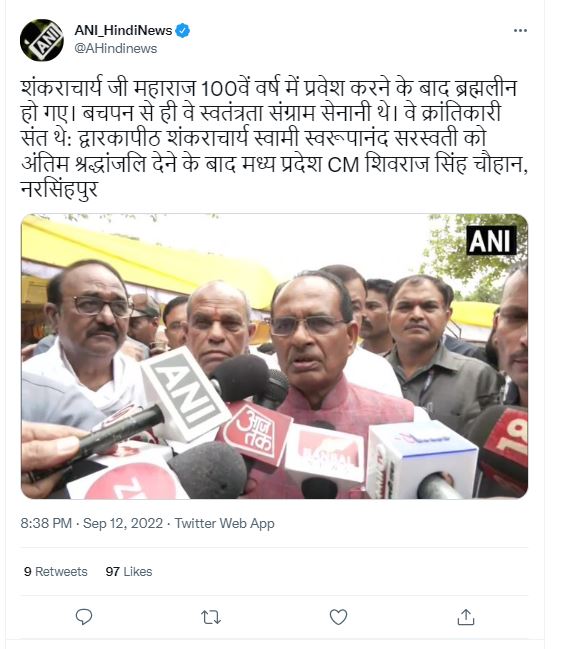Open the 97 Likes list
This screenshot has height=649, width=564.
tap(129, 572)
